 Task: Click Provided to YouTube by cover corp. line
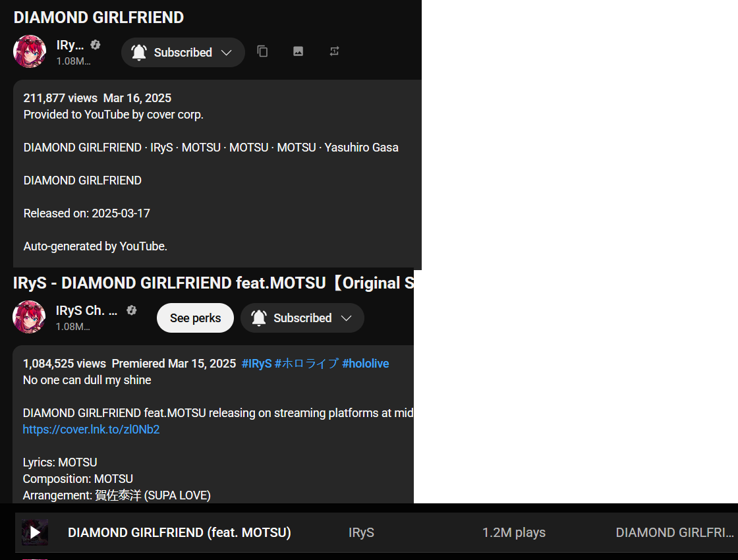(x=113, y=115)
